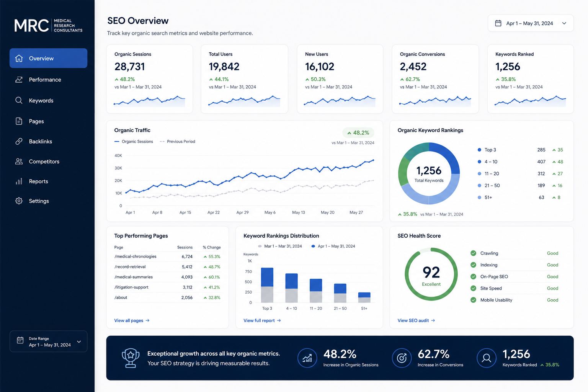Click the Sessions column header
The image size is (588, 392).
click(x=185, y=247)
